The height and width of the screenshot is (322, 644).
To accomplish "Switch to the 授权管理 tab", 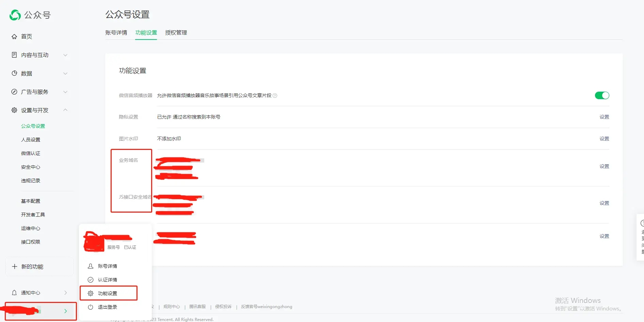I will coord(176,33).
